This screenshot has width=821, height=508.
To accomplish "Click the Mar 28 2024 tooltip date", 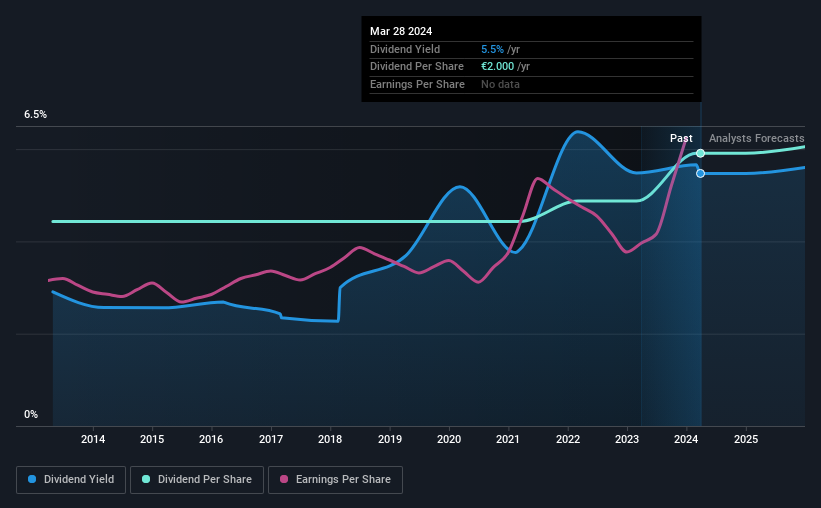I will pyautogui.click(x=401, y=31).
